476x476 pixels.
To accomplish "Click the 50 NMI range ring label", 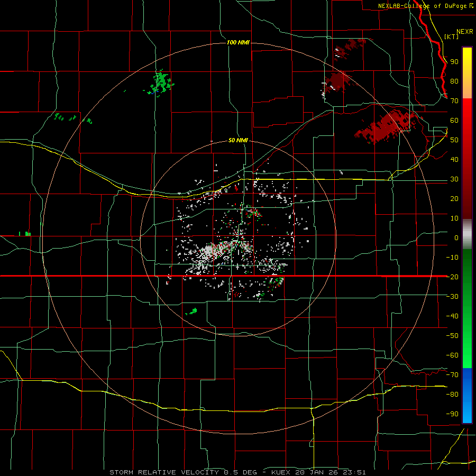I will (238, 140).
